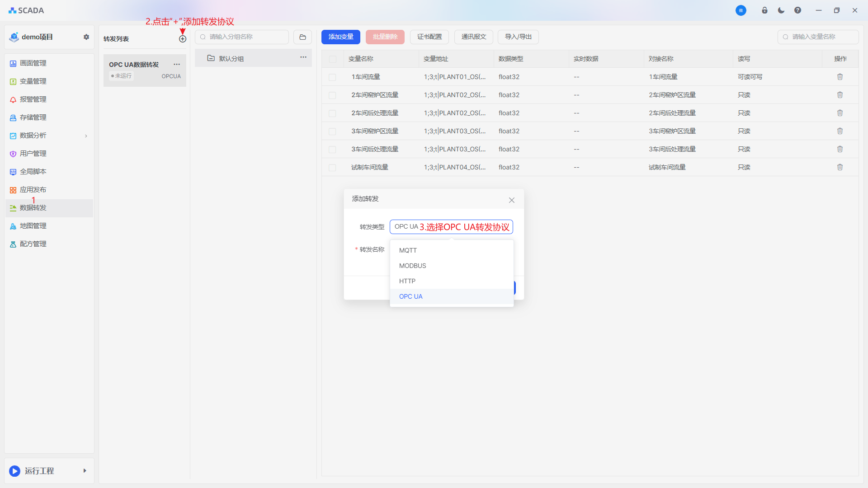Delete the 1车间流量 variable row
This screenshot has height=488, width=868.
[x=840, y=77]
